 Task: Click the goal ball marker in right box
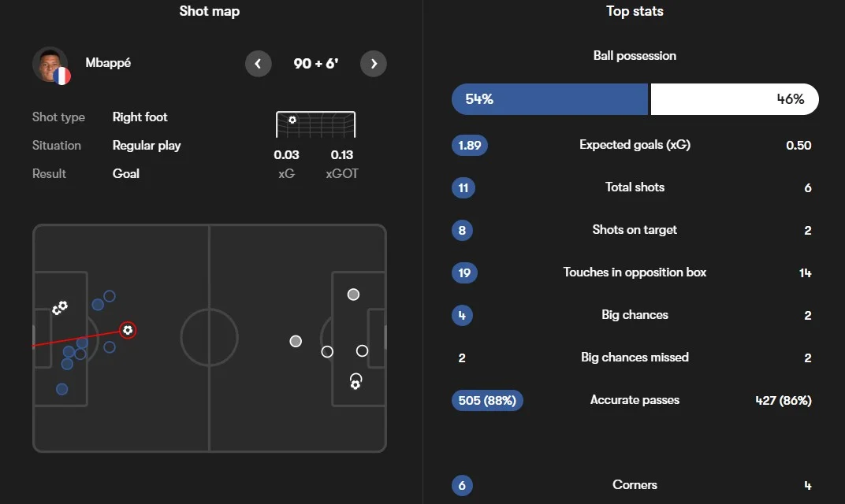pos(355,382)
